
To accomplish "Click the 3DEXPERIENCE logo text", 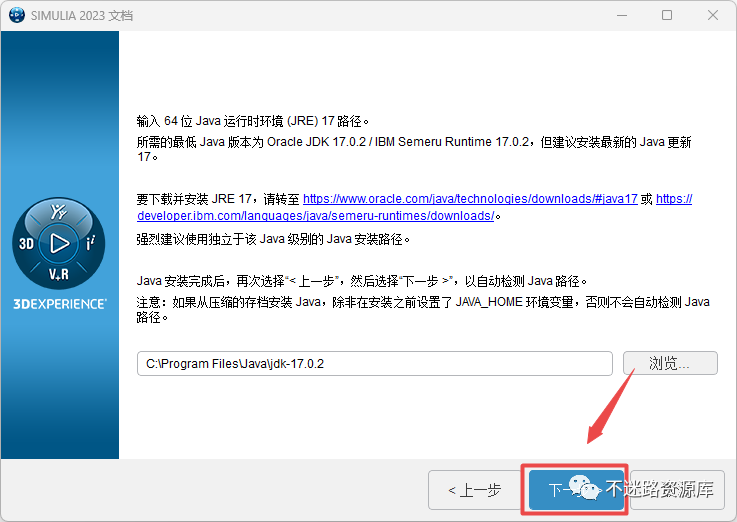I will pos(60,304).
